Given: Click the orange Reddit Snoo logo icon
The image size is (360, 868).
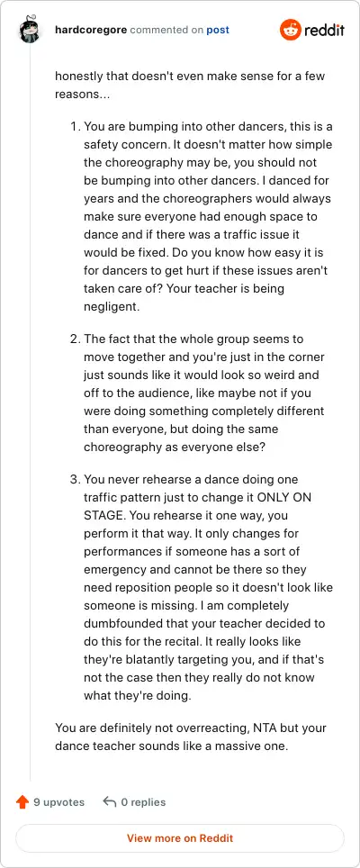Looking at the screenshot, I should coord(291,30).
